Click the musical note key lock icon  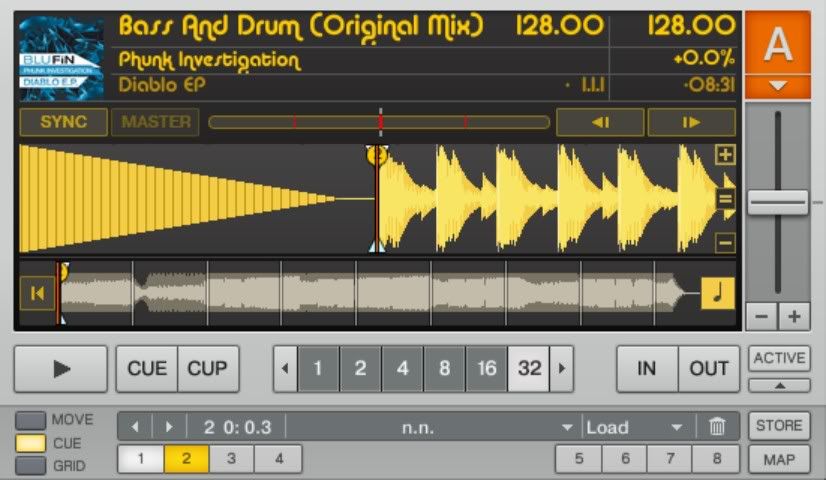point(717,294)
